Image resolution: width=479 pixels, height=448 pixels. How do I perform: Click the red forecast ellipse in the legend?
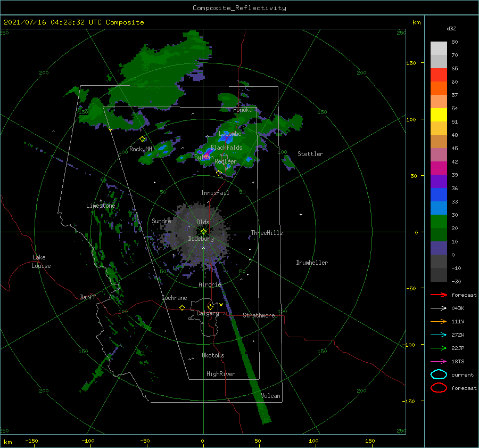[439, 388]
